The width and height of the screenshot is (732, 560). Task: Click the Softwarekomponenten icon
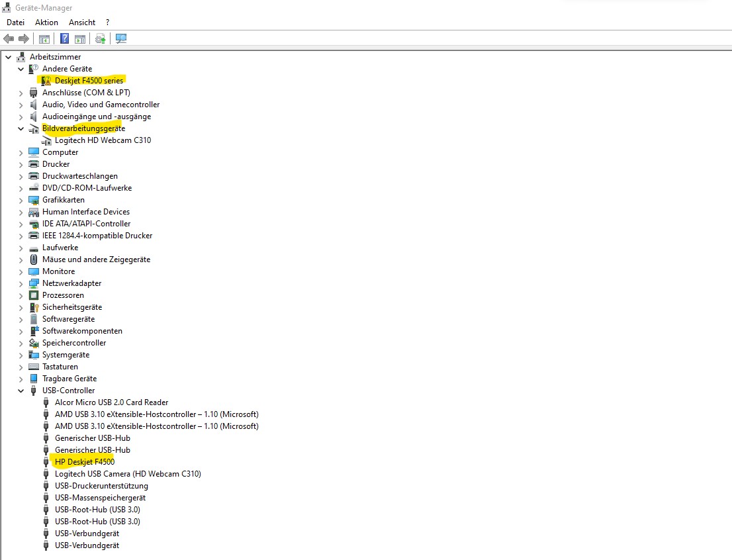pos(34,331)
